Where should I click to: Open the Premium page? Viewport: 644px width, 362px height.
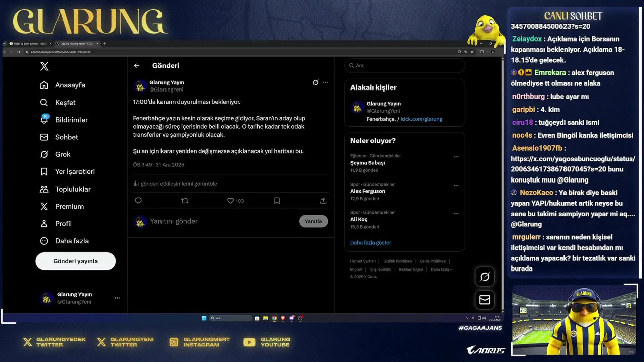click(62, 207)
